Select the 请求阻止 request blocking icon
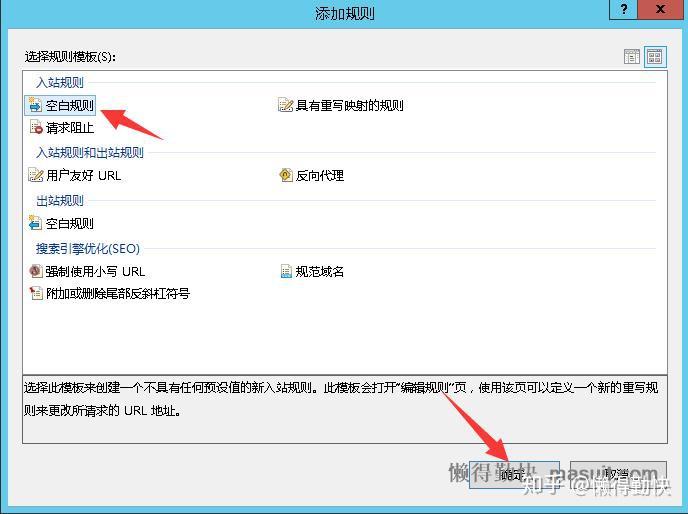This screenshot has width=688, height=514. pos(36,127)
